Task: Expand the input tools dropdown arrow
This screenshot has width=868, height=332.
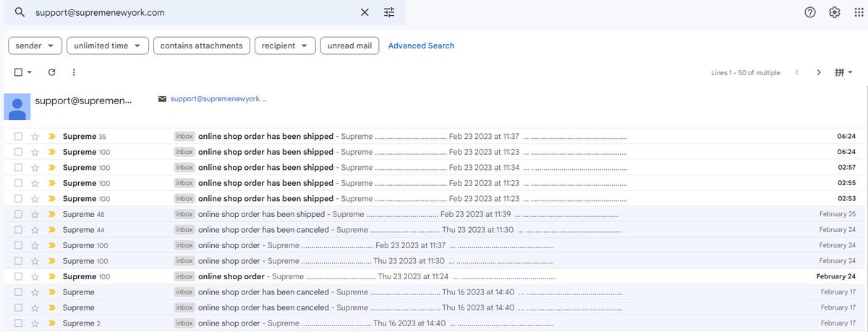Action: (851, 72)
